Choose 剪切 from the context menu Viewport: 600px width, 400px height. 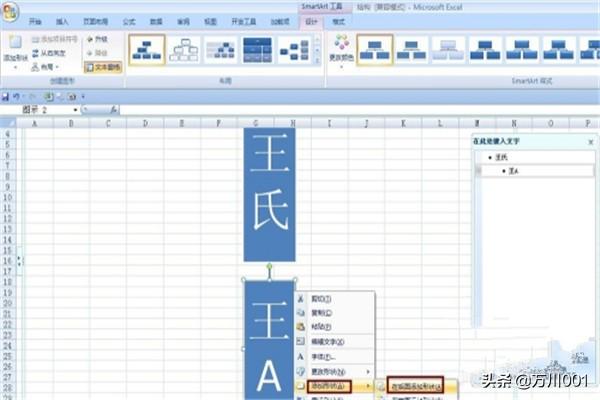335,299
